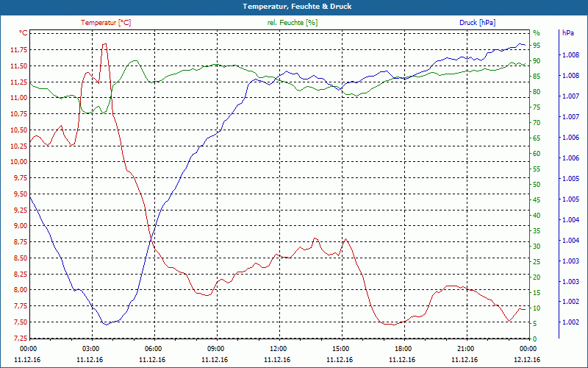
Task: Click temperature axis value 11,00
Action: point(19,99)
